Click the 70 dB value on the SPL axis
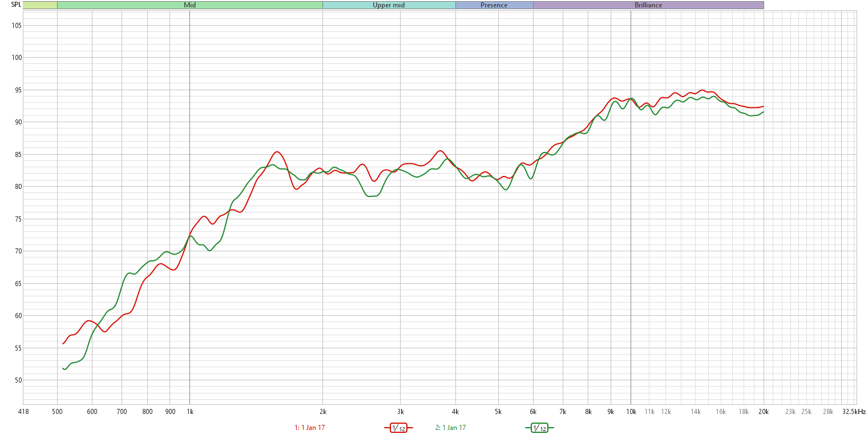The image size is (868, 434). coord(18,251)
